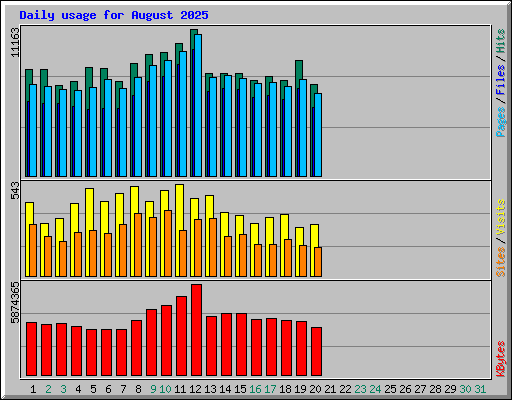The width and height of the screenshot is (512, 400).
Task: Click the Sites legend label
Action: (x=501, y=262)
